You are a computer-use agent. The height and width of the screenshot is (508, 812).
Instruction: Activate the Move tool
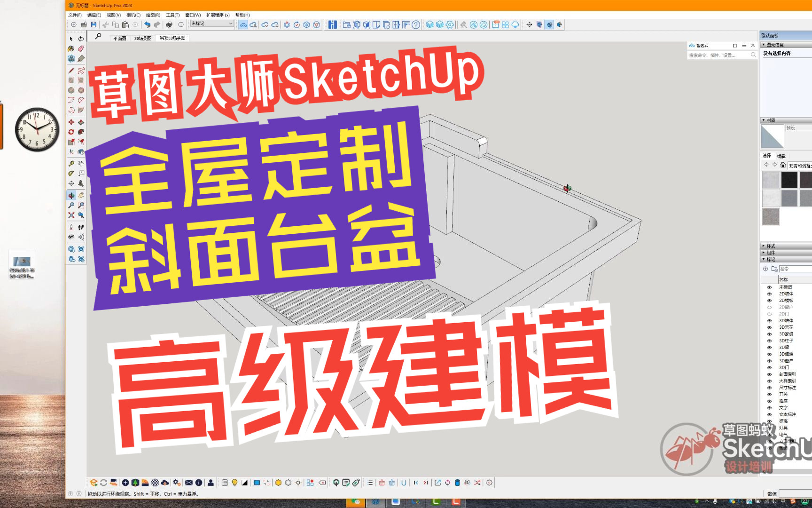tap(71, 122)
